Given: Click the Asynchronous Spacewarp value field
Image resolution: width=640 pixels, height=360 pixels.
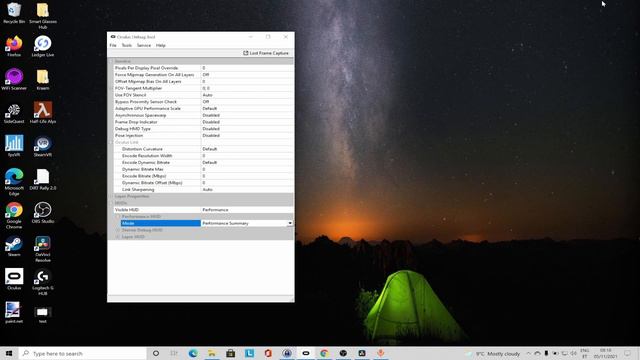Looking at the screenshot, I should (x=247, y=115).
